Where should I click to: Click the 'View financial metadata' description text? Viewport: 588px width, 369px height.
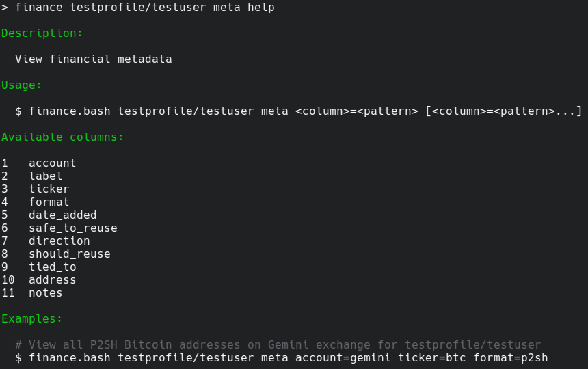tap(93, 59)
